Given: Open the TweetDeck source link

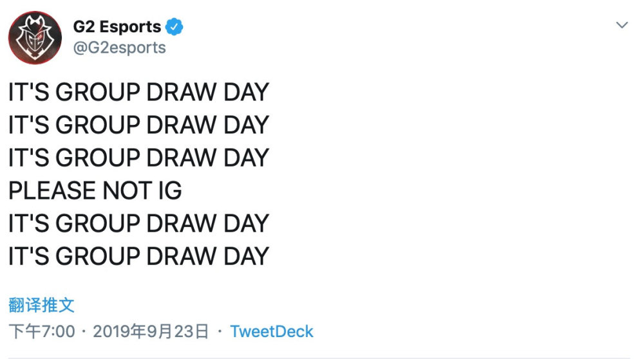Looking at the screenshot, I should 271,332.
